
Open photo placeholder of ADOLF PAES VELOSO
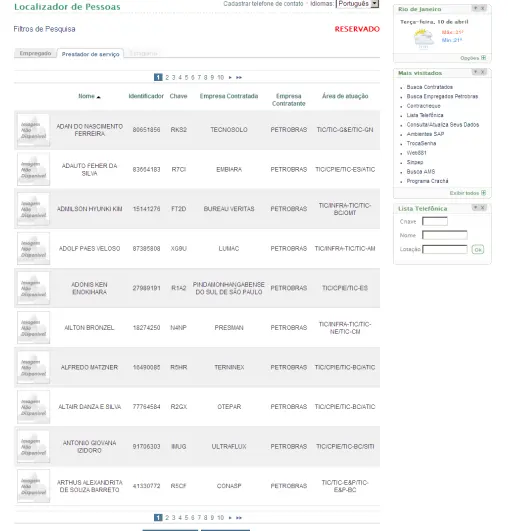tap(34, 249)
